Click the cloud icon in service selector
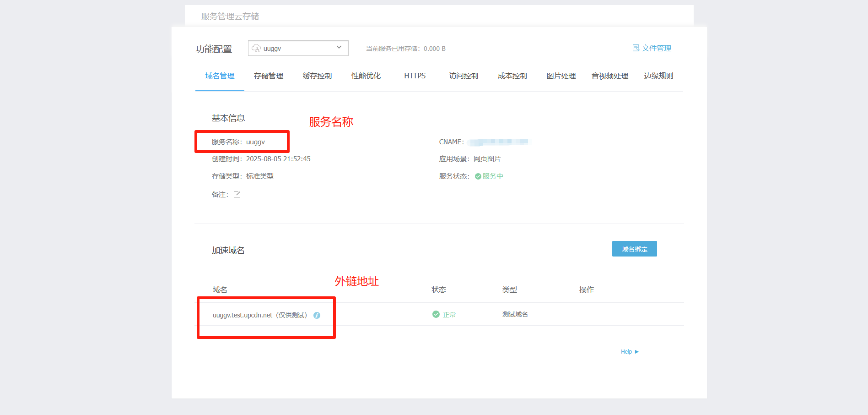This screenshot has height=415, width=868. [256, 49]
